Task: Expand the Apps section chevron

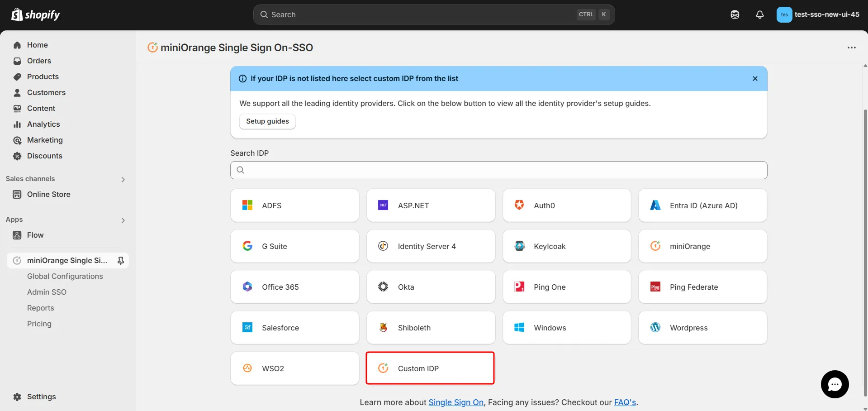Action: (123, 220)
